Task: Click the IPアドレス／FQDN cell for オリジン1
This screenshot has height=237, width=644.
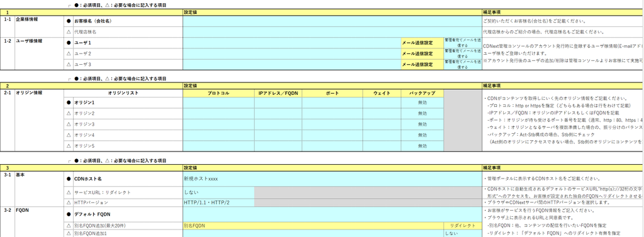Action: (278, 102)
